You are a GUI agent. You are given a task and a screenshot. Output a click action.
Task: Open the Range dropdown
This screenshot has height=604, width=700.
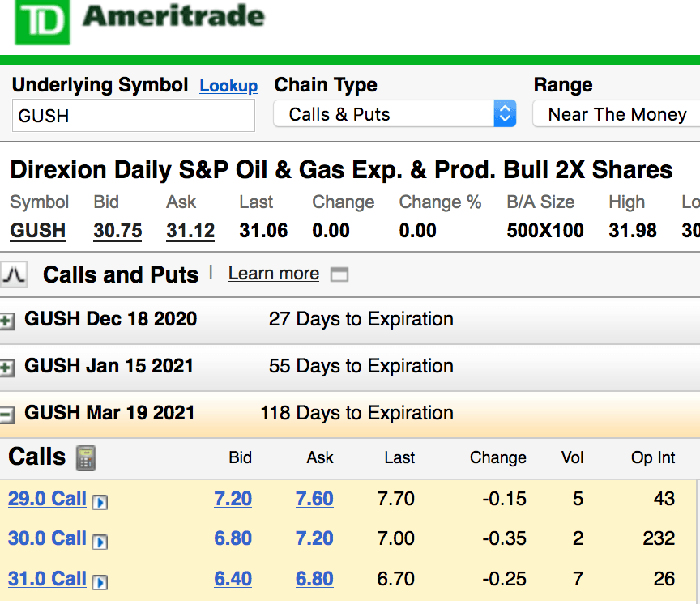[x=617, y=114]
